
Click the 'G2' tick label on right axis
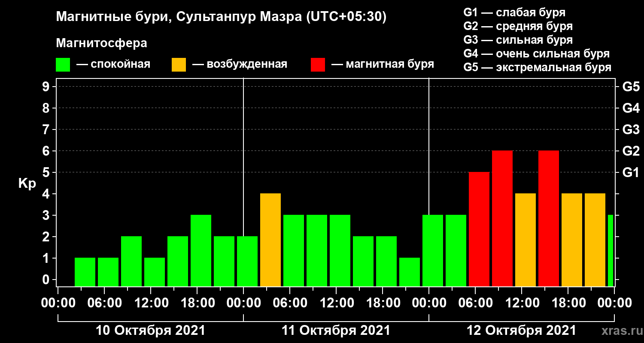click(631, 151)
